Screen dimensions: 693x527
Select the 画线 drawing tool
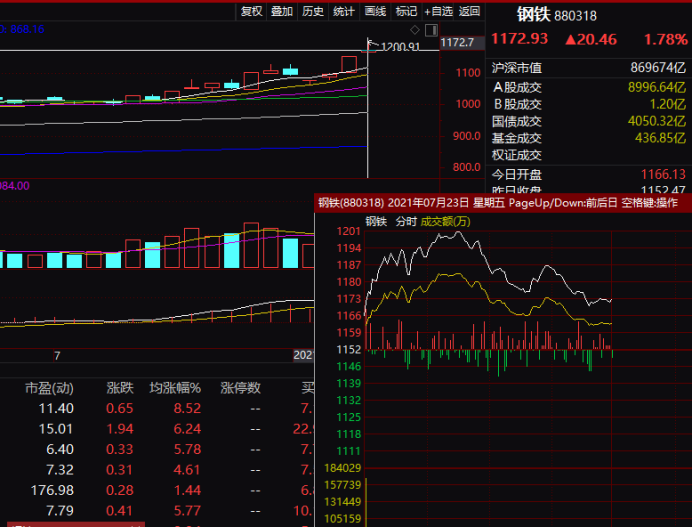(x=375, y=11)
